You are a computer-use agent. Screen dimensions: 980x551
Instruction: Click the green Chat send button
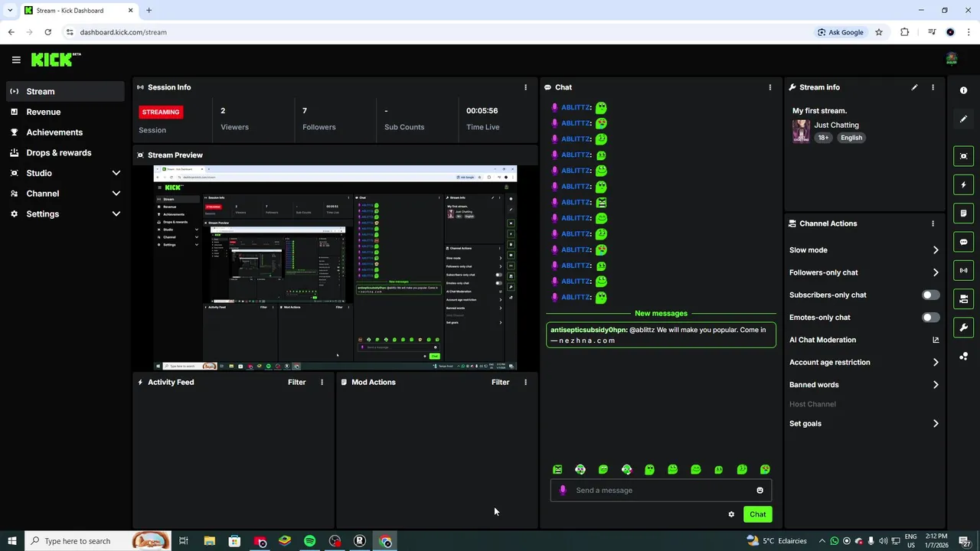757,514
